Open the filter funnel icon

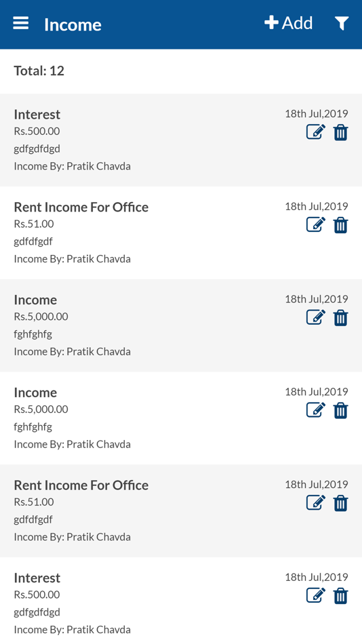click(x=342, y=24)
